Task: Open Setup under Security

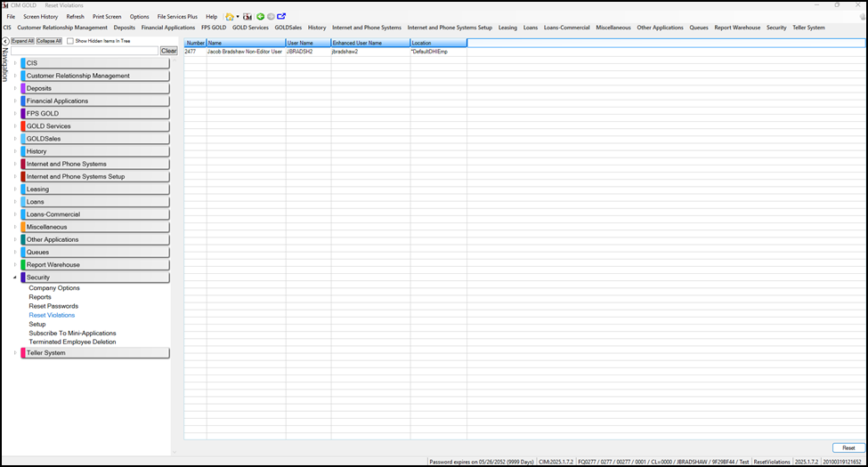Action: tap(37, 325)
